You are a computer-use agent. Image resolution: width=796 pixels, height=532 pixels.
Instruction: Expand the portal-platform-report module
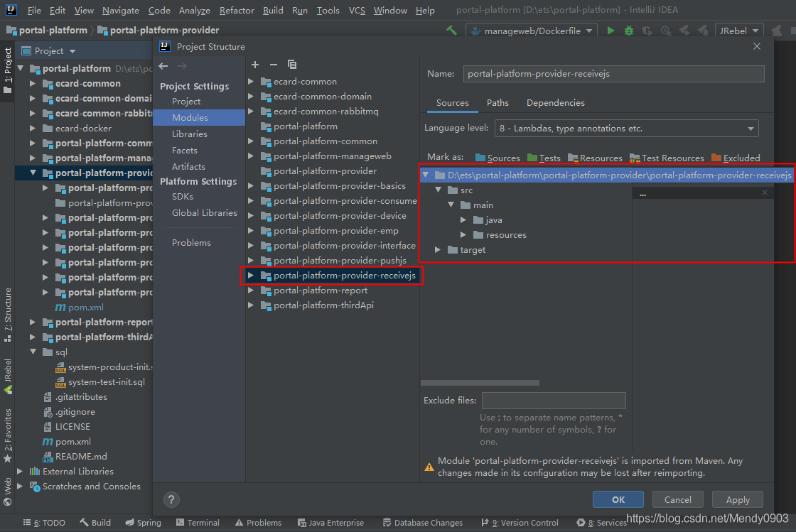click(250, 291)
